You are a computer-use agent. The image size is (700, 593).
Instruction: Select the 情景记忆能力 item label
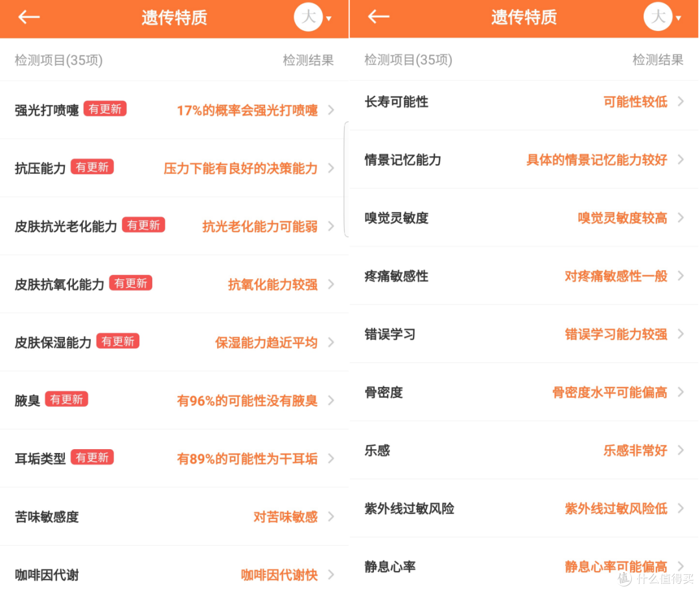pos(402,160)
